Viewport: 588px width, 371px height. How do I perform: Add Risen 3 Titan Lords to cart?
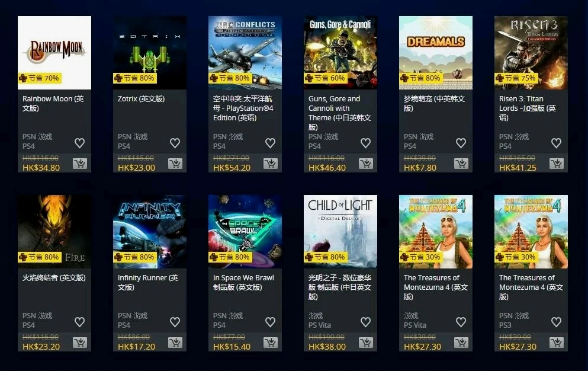coord(557,164)
